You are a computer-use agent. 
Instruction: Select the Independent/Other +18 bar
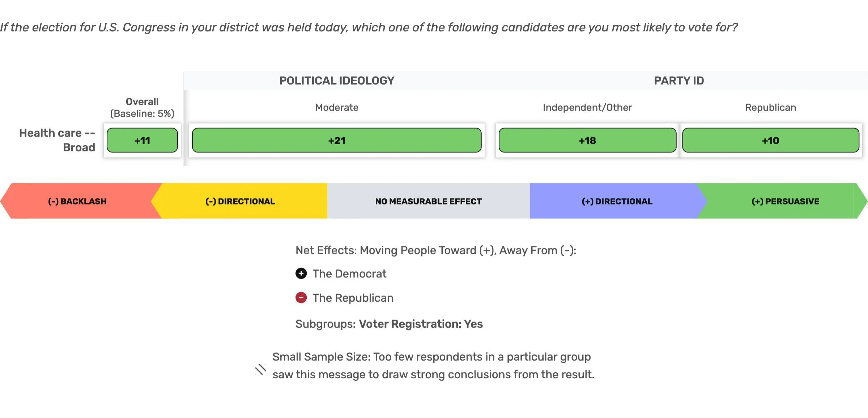click(x=587, y=141)
